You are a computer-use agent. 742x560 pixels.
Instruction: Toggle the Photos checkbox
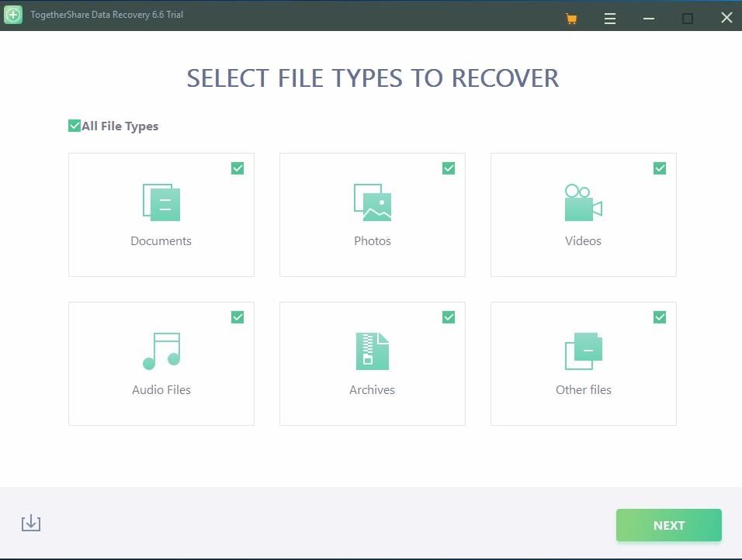[449, 168]
